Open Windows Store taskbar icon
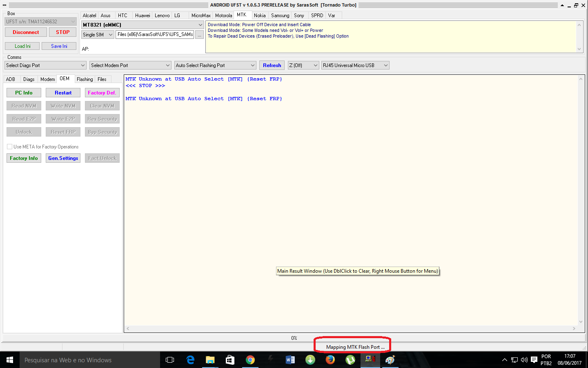 (x=230, y=360)
